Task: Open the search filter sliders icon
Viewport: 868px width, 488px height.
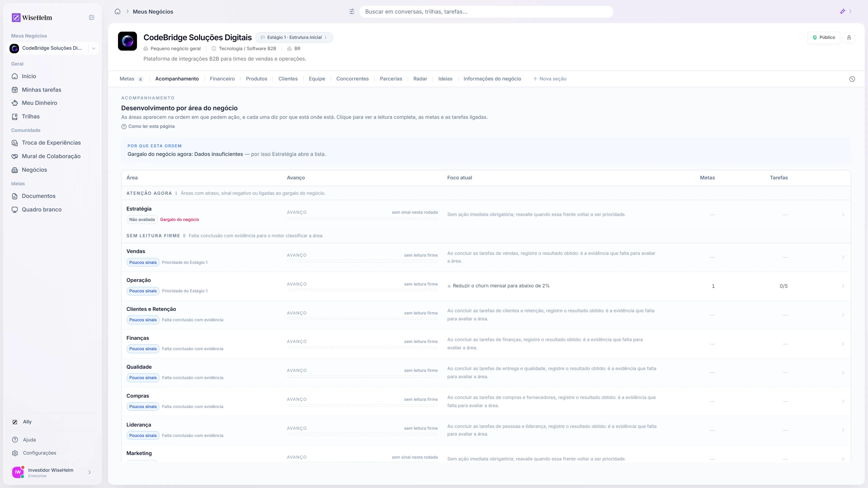Action: coord(352,12)
